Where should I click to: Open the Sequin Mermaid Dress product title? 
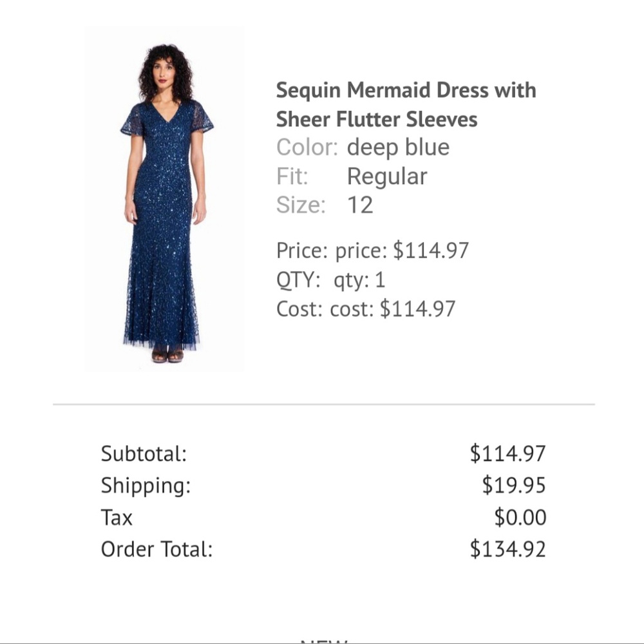point(406,104)
